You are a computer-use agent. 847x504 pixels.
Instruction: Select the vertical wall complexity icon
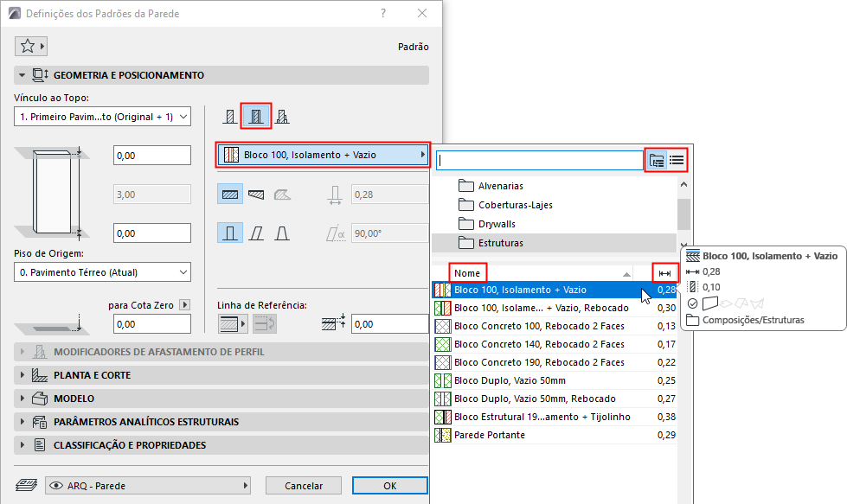[230, 233]
